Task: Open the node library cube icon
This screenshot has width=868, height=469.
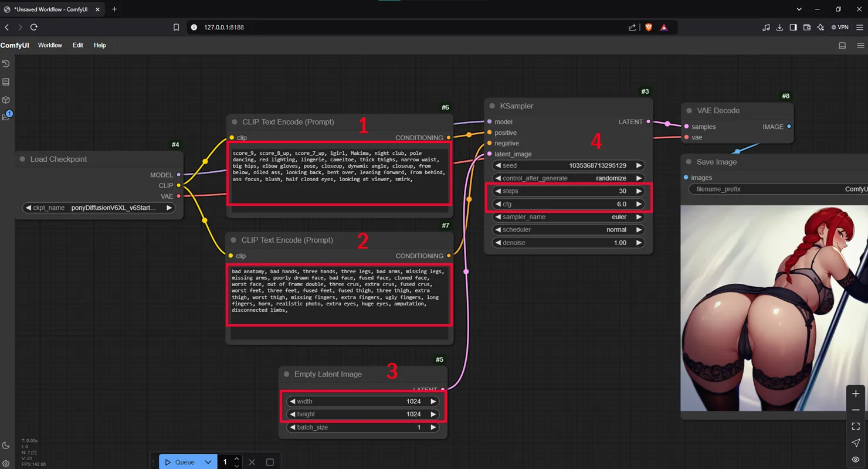Action: (x=6, y=100)
